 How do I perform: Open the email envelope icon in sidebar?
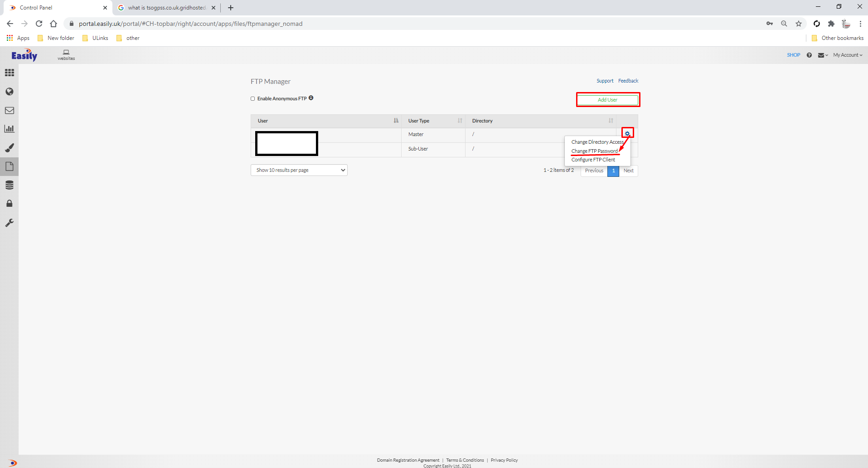pos(10,110)
